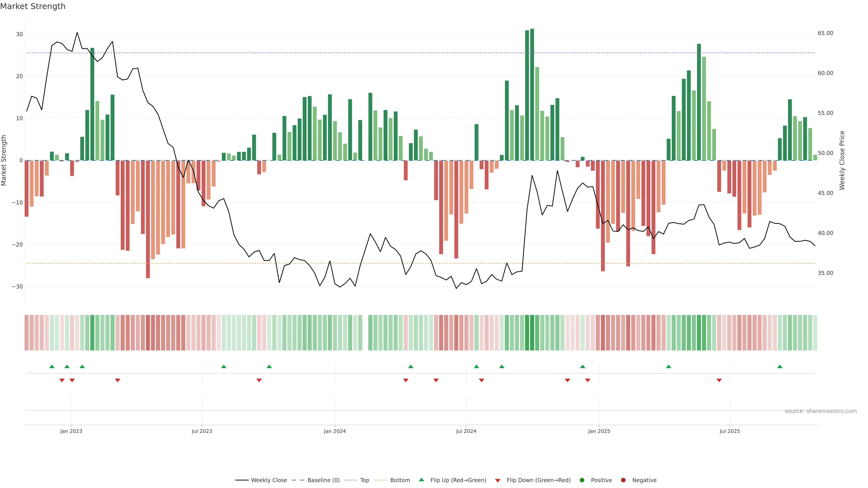868x488 pixels.
Task: Click the Jan 2024 x-axis label
Action: tap(335, 431)
